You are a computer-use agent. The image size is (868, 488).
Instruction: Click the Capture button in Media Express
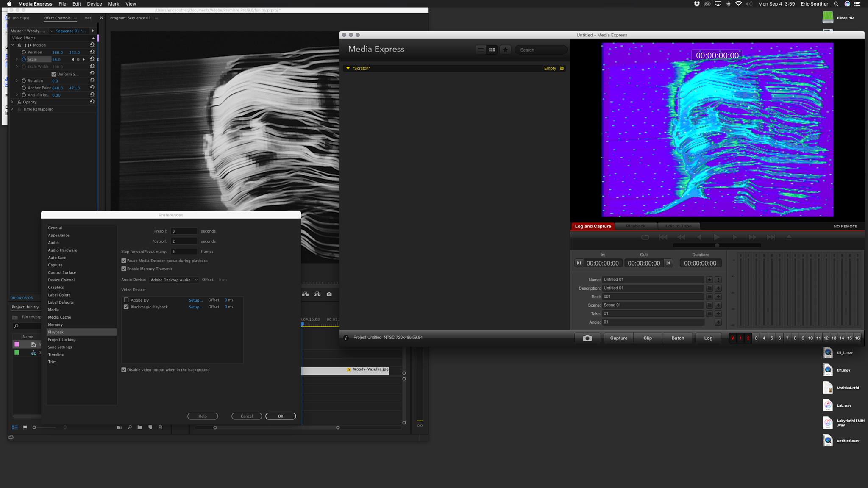(618, 338)
